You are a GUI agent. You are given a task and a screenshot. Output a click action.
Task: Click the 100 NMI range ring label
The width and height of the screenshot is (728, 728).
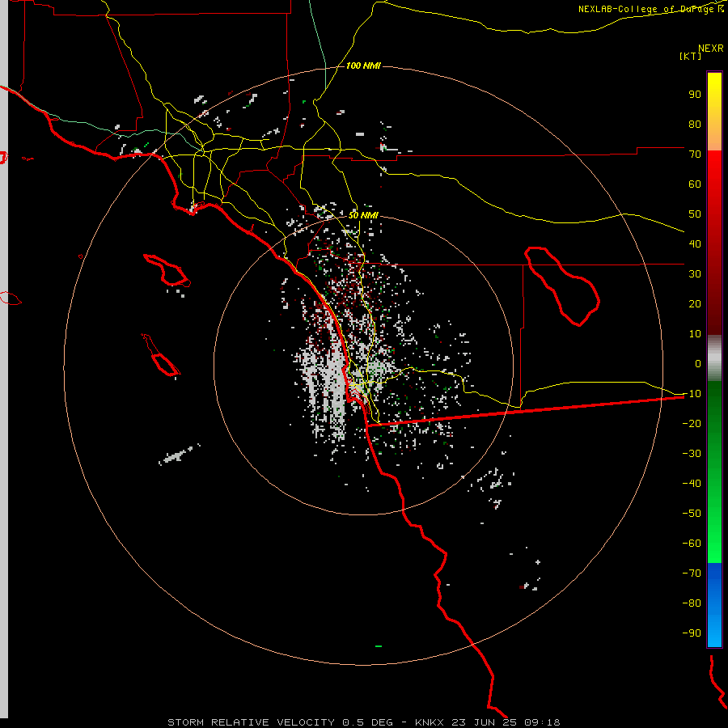pyautogui.click(x=363, y=66)
